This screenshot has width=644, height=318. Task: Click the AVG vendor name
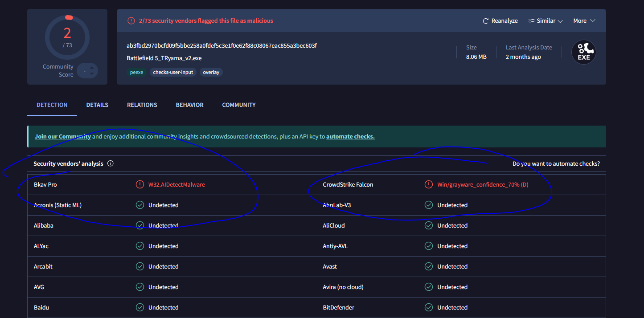click(x=39, y=287)
